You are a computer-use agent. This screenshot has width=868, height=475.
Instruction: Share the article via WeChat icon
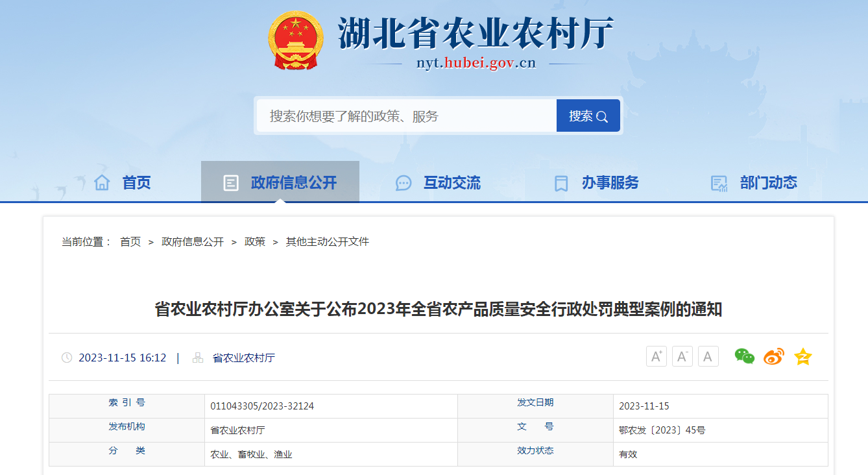744,356
